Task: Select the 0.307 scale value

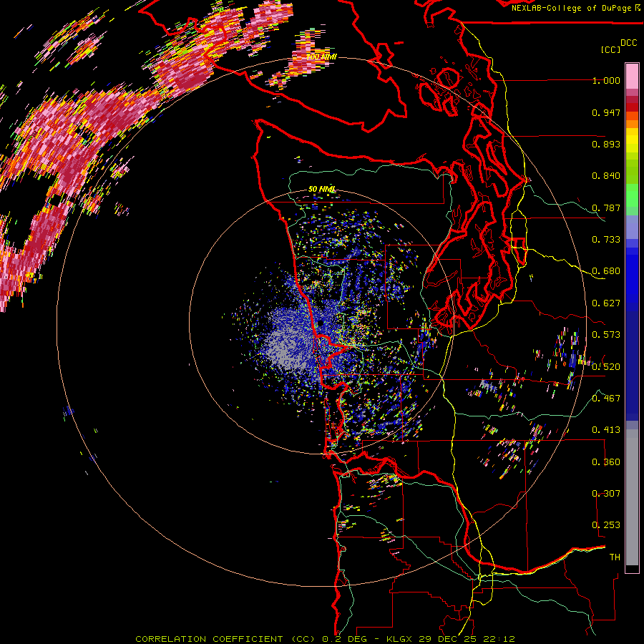Action: [606, 493]
